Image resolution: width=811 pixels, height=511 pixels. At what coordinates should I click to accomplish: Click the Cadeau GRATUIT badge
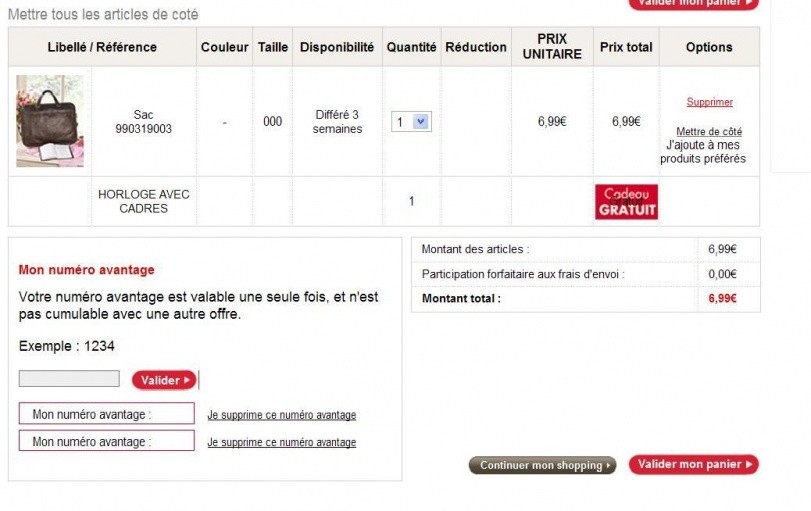(x=626, y=202)
